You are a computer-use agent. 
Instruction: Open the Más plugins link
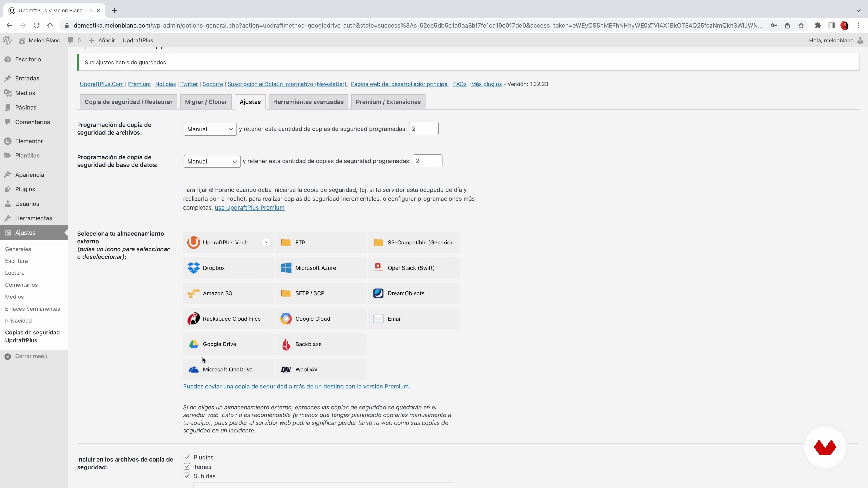486,84
